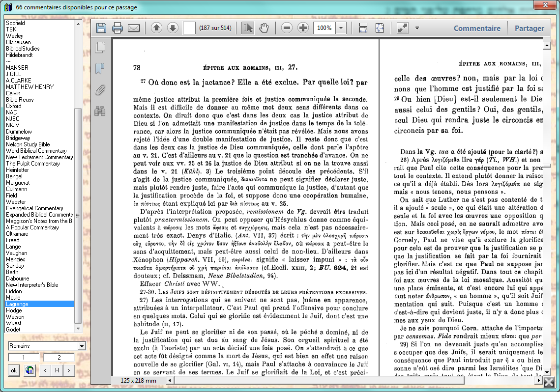Viewport: 560px width, 392px height.
Task: Select Barth commentary in list
Action: [12, 272]
